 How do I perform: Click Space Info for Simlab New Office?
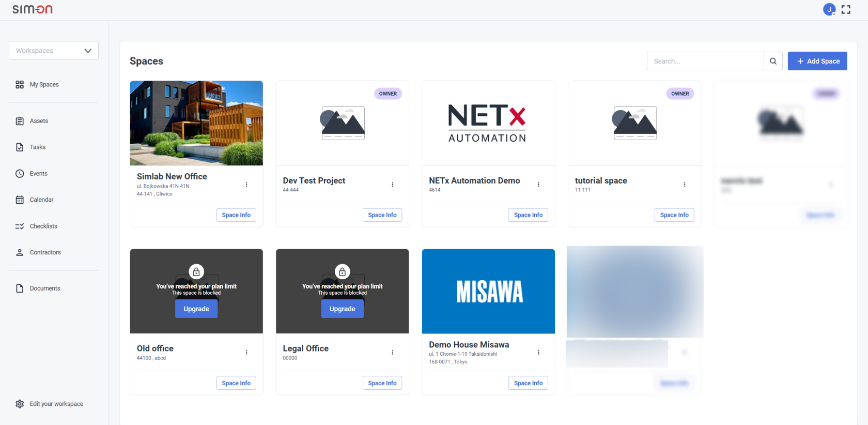236,215
